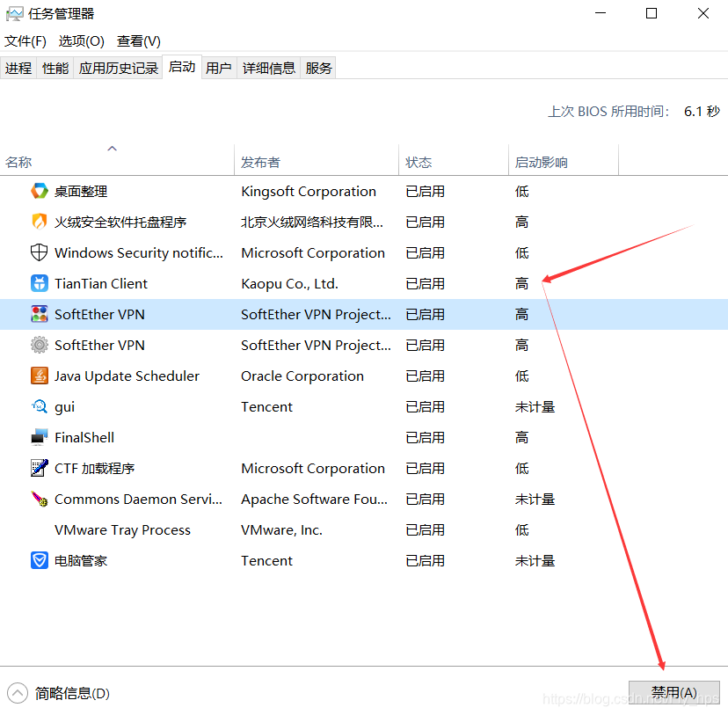Click the 6.1 秒 BIOS time value
The image size is (728, 715).
click(702, 112)
